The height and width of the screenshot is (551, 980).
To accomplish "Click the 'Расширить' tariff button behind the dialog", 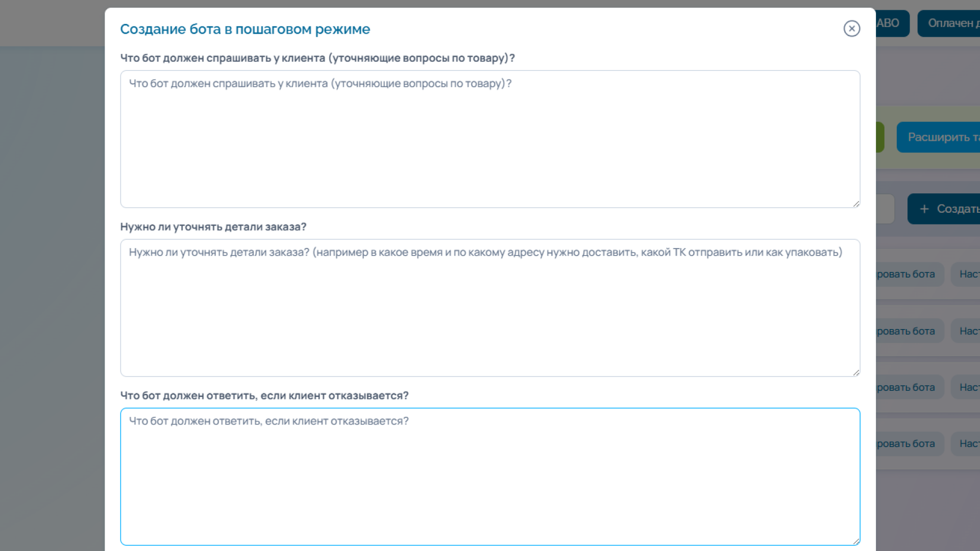I will tap(938, 137).
